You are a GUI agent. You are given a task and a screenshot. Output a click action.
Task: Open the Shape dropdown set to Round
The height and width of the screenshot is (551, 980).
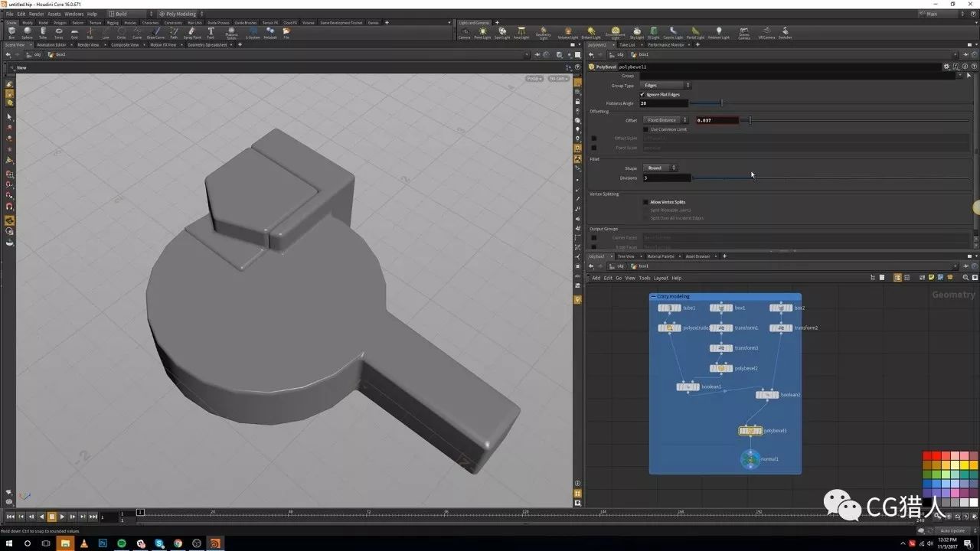click(x=660, y=168)
